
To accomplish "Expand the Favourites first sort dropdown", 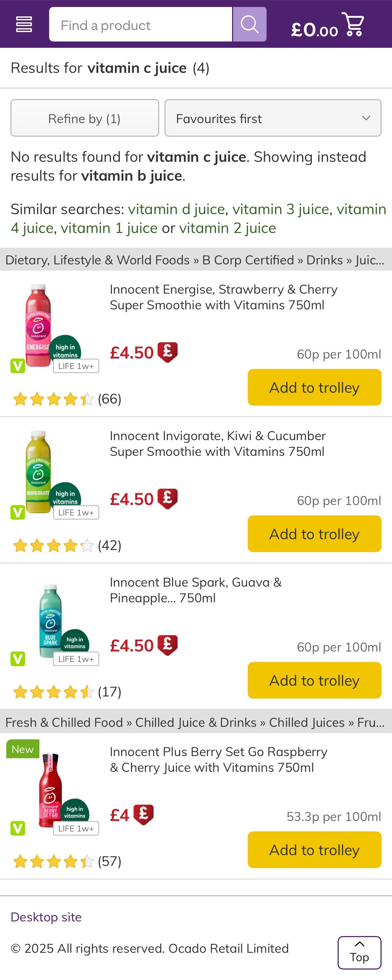I will pyautogui.click(x=272, y=118).
